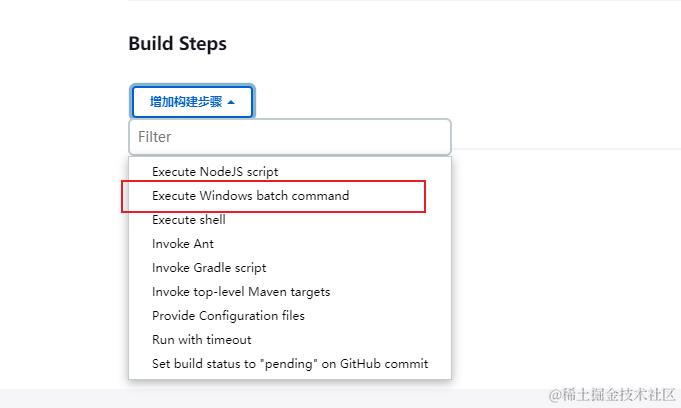Select the Invoke Ant build step
This screenshot has height=408, width=681.
tap(183, 244)
